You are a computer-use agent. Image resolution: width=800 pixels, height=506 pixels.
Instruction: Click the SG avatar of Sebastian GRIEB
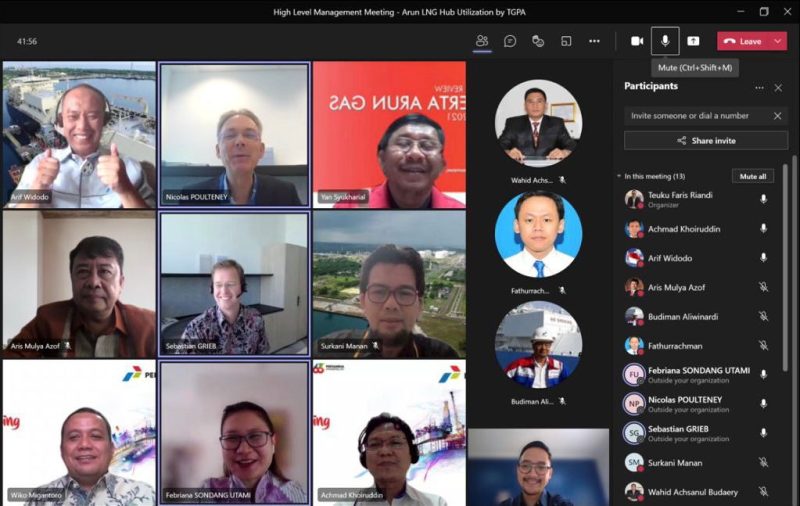pyautogui.click(x=634, y=433)
